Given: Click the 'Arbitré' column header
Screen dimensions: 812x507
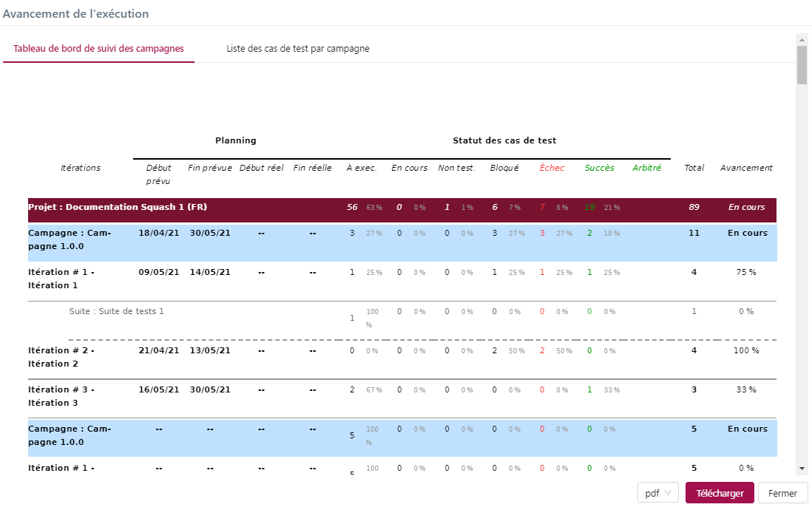Looking at the screenshot, I should point(646,168).
